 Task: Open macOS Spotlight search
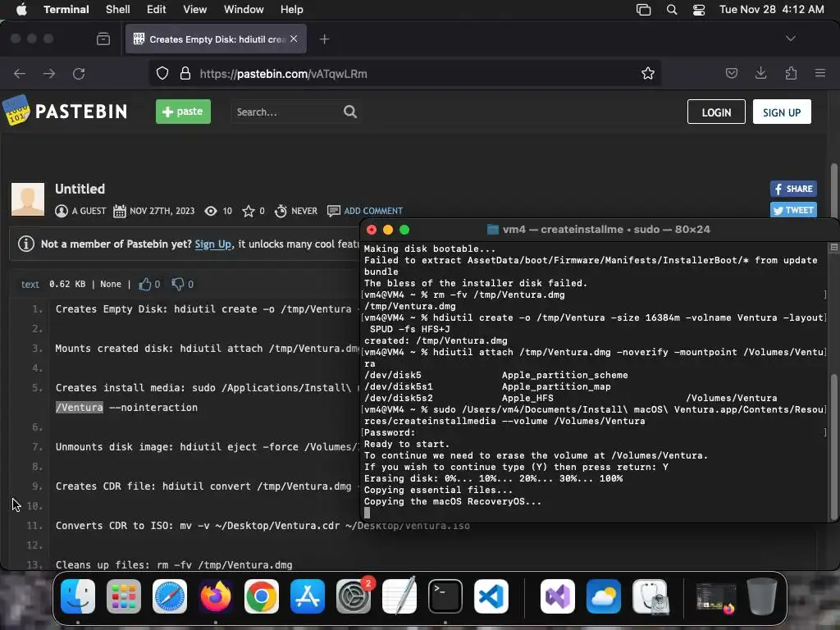pyautogui.click(x=672, y=10)
